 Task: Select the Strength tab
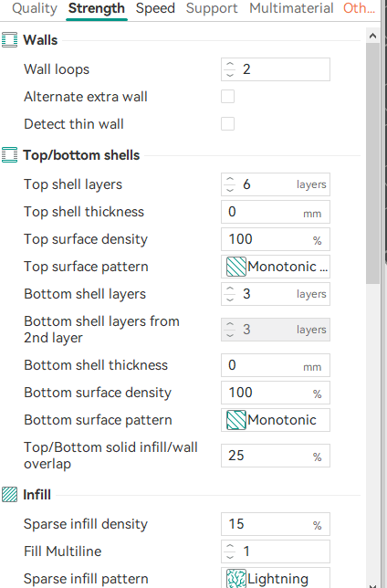[x=97, y=8]
